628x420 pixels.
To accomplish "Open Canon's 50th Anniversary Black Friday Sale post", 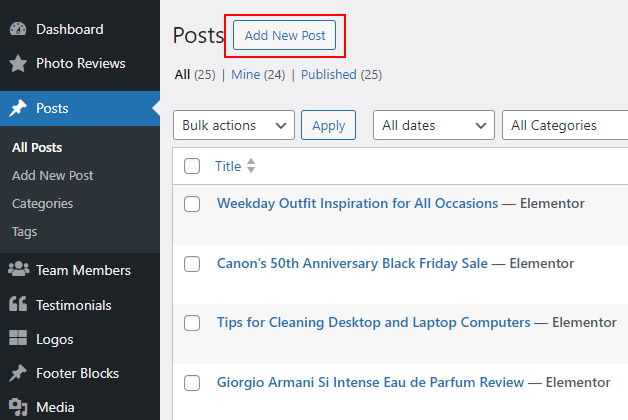I will coord(352,263).
